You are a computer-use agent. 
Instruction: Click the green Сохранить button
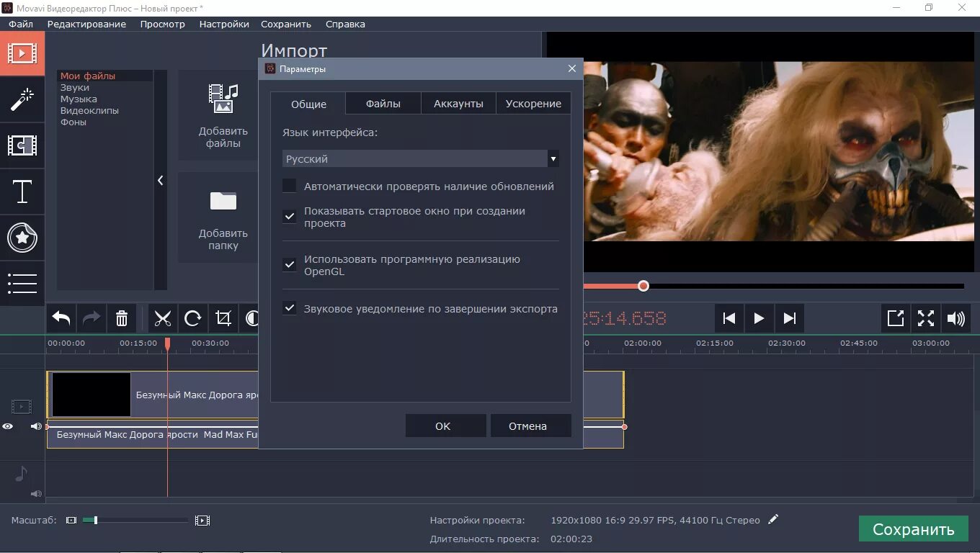[913, 529]
